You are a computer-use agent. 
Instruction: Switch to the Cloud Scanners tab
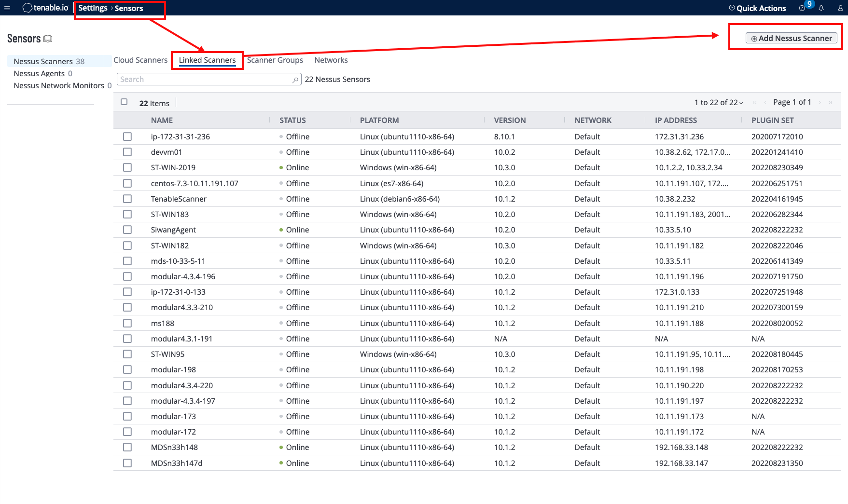click(x=140, y=60)
